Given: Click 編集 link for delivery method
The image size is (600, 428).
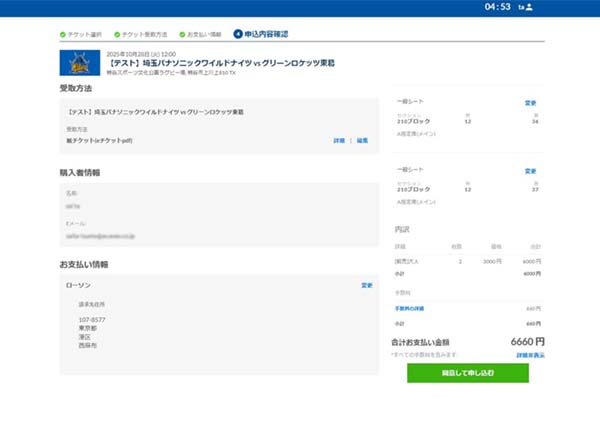Looking at the screenshot, I should [362, 141].
